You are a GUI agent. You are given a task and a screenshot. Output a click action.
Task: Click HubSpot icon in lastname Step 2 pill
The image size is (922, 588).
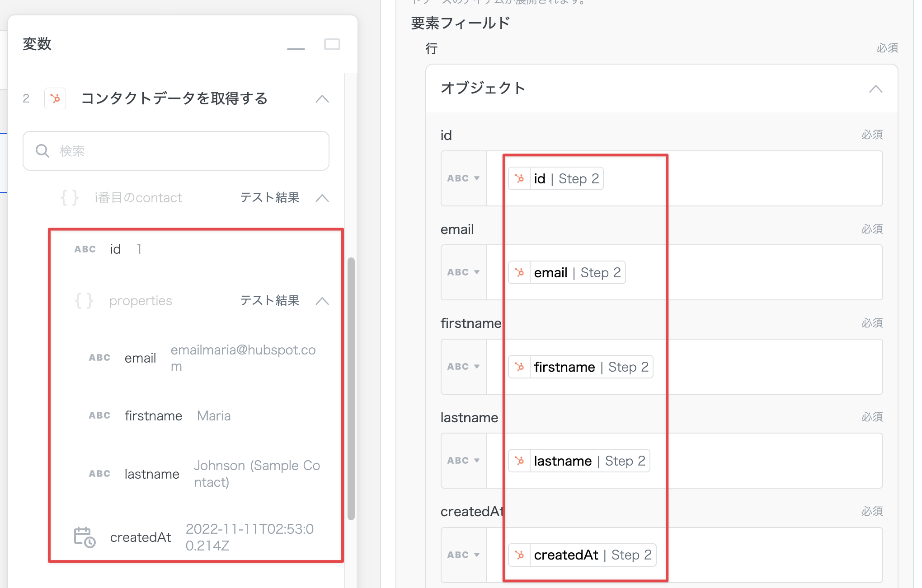[x=519, y=461]
